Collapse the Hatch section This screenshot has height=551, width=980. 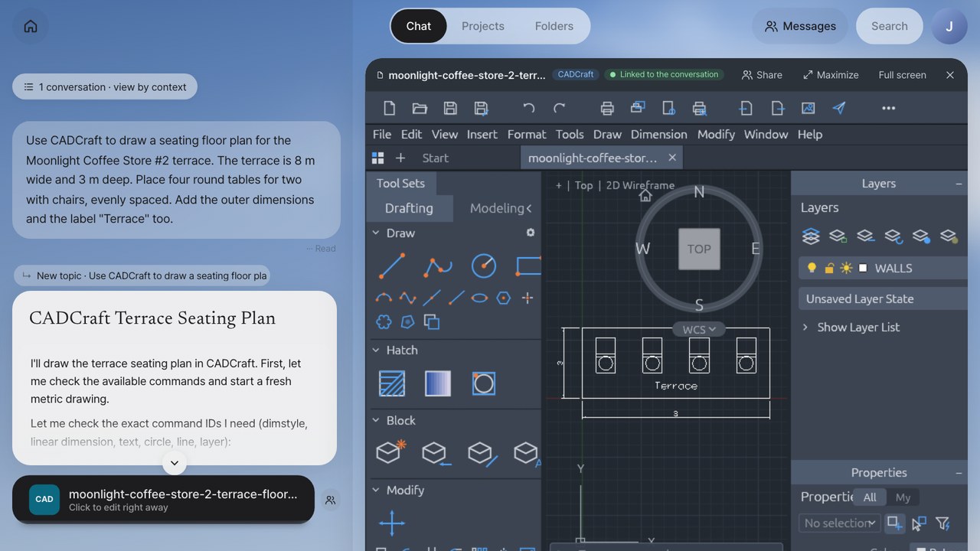[x=376, y=350]
